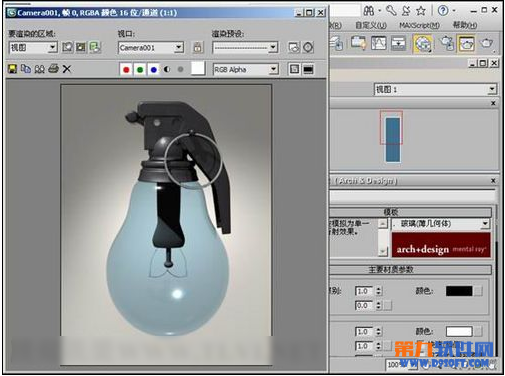Toggle the alpha channel display
505x376 pixels.
pyautogui.click(x=167, y=69)
